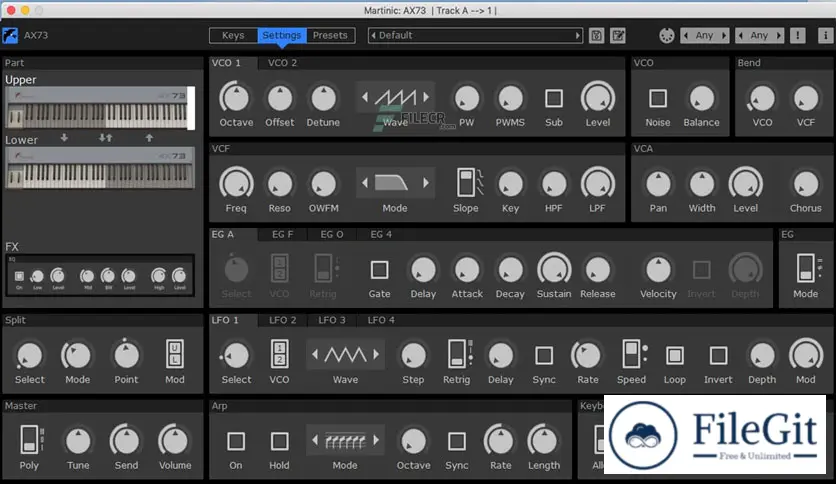Open the first Any category selector
This screenshot has width=836, height=484.
click(x=704, y=36)
